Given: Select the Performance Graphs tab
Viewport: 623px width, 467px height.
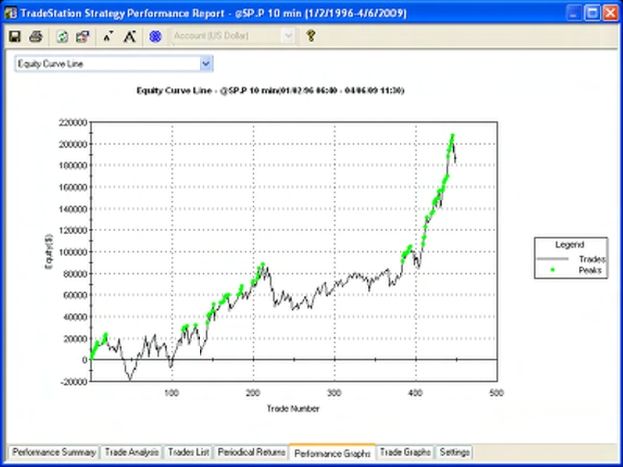Looking at the screenshot, I should (332, 453).
